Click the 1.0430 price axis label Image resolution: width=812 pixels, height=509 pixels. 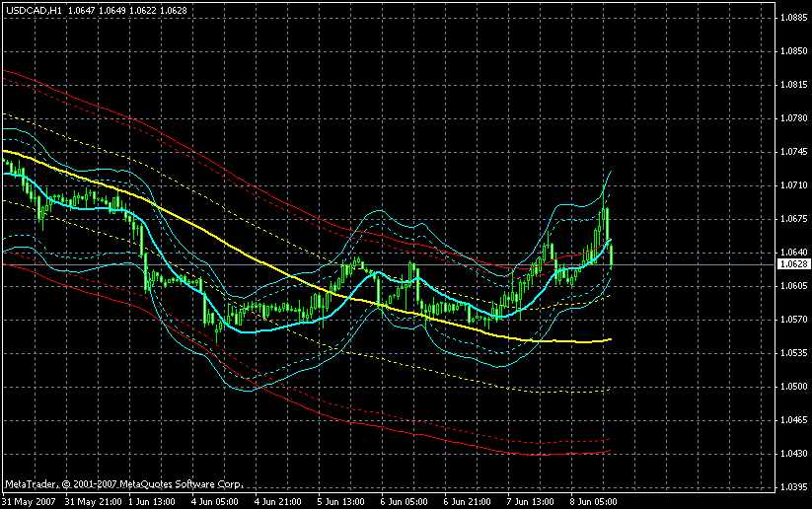pos(793,454)
